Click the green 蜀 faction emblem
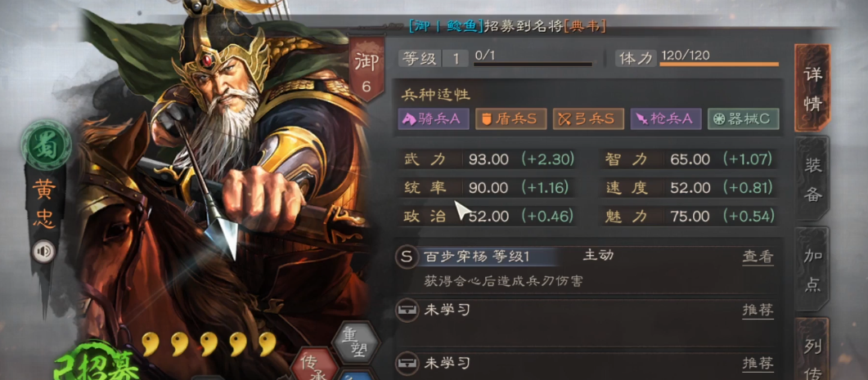 click(47, 146)
